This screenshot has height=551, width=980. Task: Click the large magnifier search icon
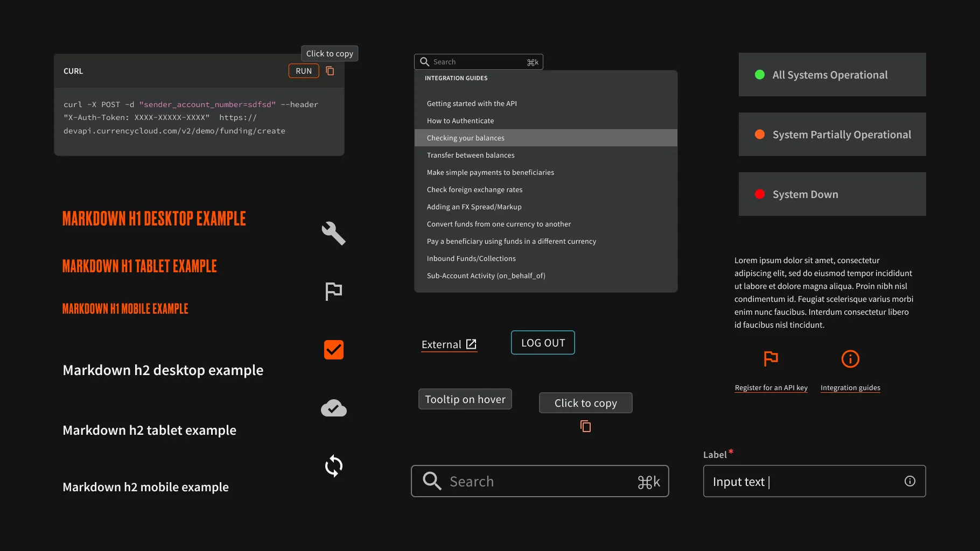coord(432,481)
